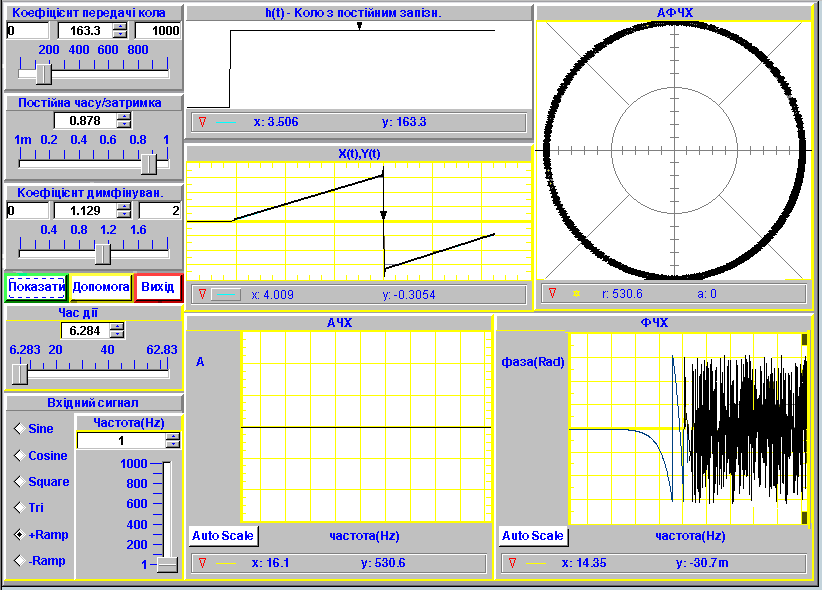Screen dimensions: 822x590
Task: Click X(t),Y(t) readout x: 4.009
Action: (x=273, y=295)
